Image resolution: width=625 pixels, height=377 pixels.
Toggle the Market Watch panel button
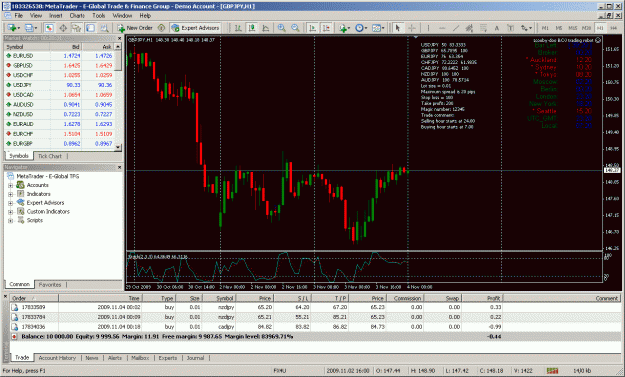point(49,28)
